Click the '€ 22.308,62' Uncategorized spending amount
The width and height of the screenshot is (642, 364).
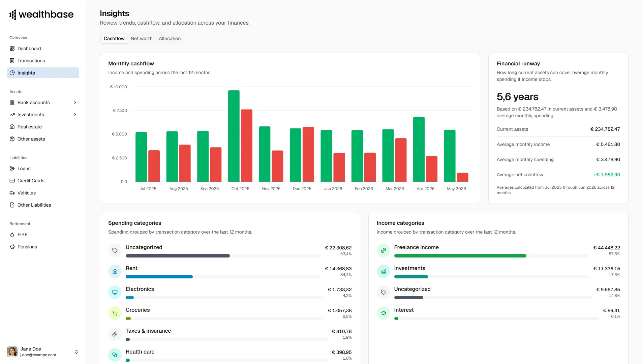coord(338,248)
